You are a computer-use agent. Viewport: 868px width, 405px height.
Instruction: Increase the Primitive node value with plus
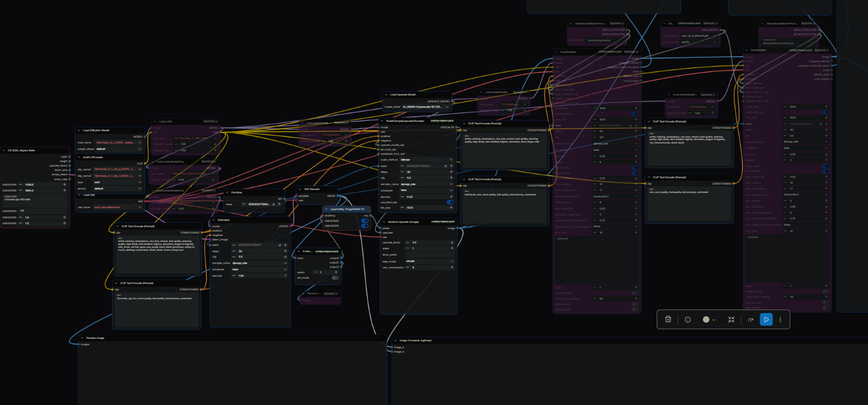click(280, 204)
